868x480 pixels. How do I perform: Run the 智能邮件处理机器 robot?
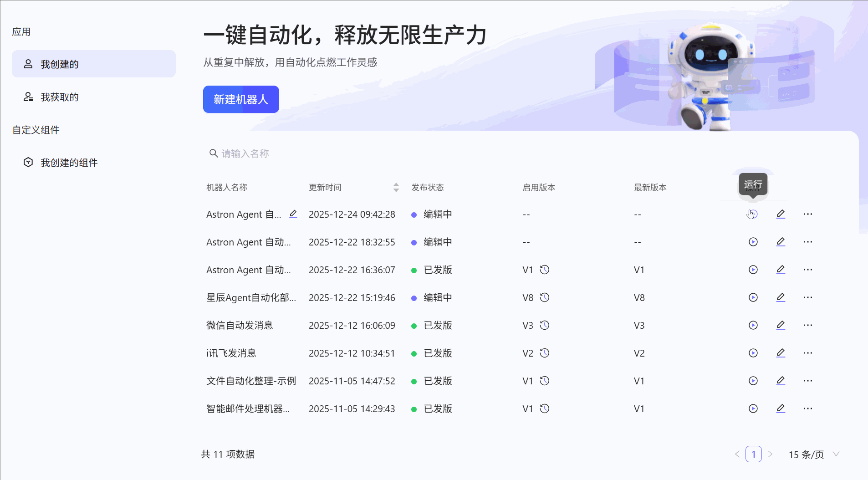point(753,409)
